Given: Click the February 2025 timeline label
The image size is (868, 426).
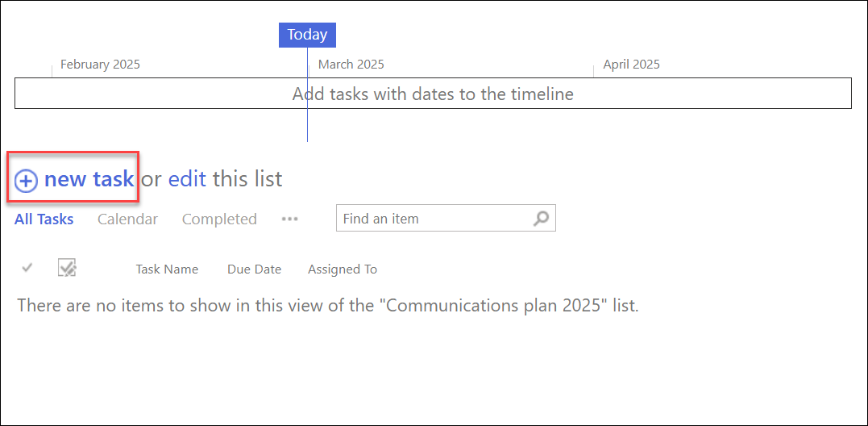Looking at the screenshot, I should [100, 65].
